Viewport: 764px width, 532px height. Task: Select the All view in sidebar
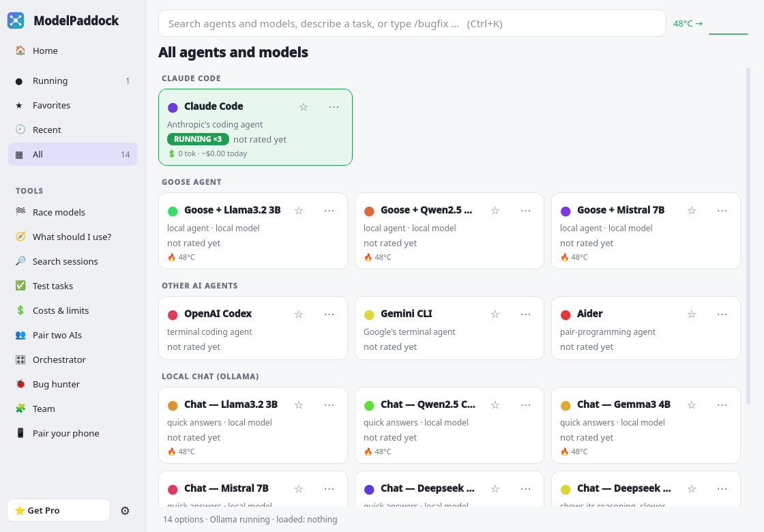pyautogui.click(x=72, y=154)
